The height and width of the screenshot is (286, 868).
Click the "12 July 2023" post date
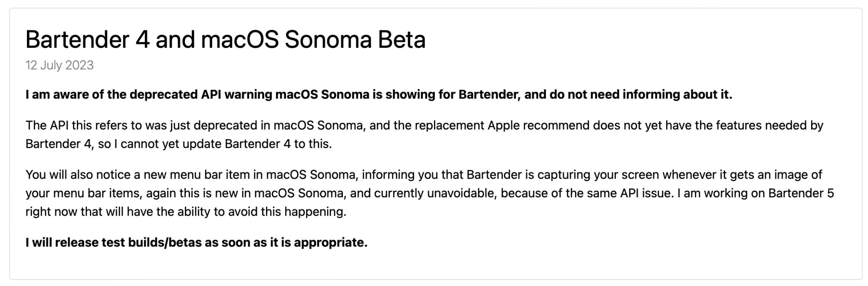pyautogui.click(x=59, y=65)
